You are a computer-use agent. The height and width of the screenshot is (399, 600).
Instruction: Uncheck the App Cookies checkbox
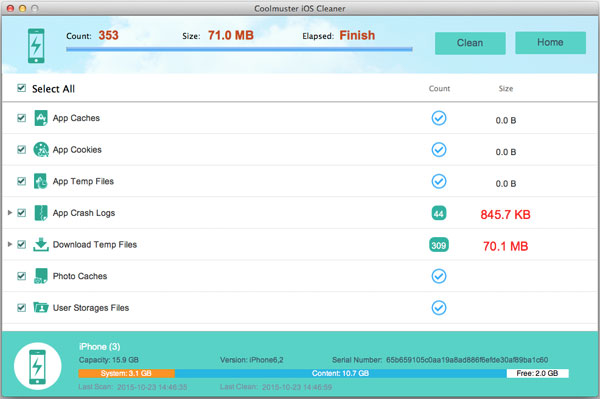click(21, 150)
